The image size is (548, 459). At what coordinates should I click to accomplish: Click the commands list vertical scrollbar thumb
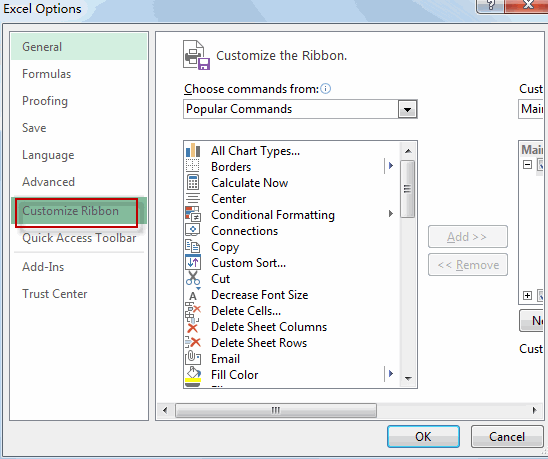pyautogui.click(x=408, y=189)
